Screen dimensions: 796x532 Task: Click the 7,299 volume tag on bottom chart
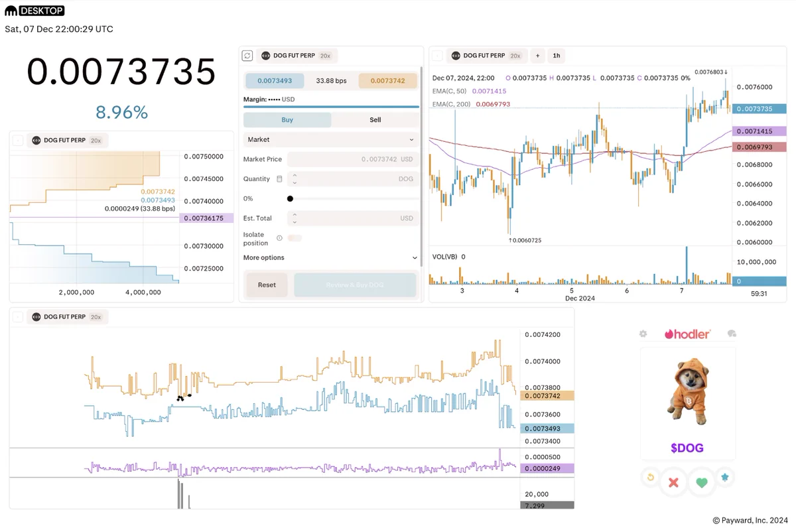(x=547, y=505)
